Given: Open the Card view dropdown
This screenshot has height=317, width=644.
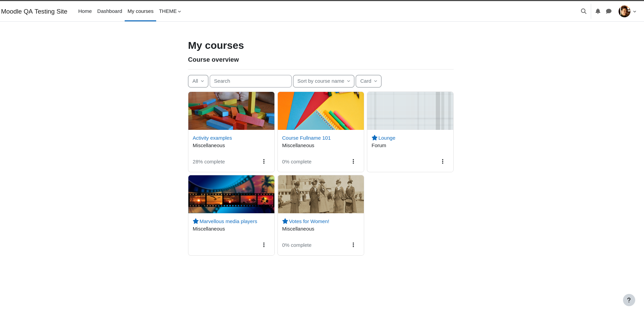Looking at the screenshot, I should (369, 81).
